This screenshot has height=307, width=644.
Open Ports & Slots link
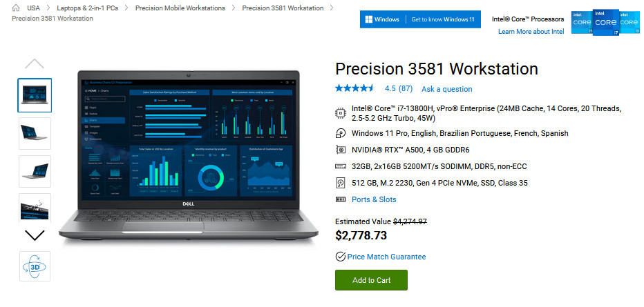tap(374, 199)
